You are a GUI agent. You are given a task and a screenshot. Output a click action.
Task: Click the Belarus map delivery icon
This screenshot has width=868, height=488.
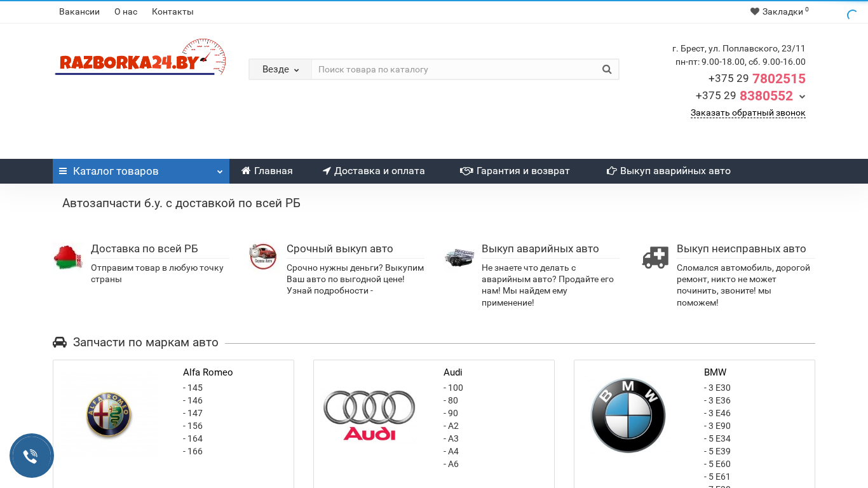(68, 257)
